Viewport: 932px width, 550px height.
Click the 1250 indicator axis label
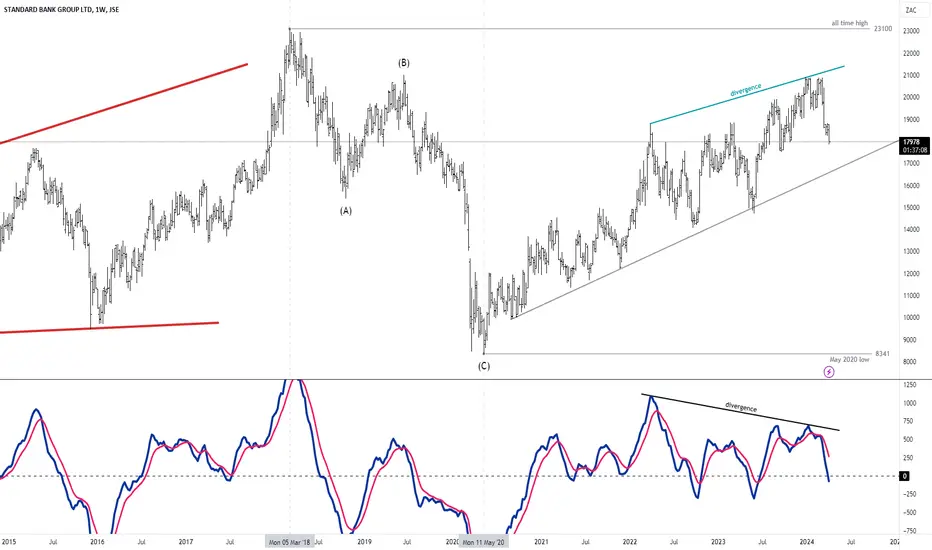[910, 385]
